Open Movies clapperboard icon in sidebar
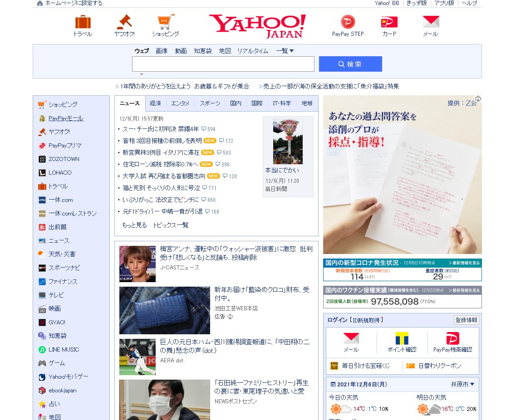The width and height of the screenshot is (516, 420). [42, 308]
